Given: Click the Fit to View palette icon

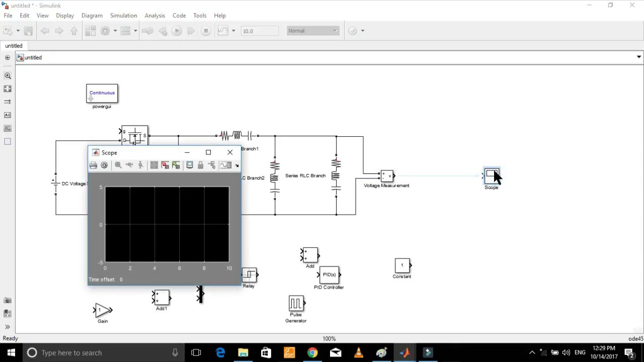Looking at the screenshot, I should coord(8,88).
